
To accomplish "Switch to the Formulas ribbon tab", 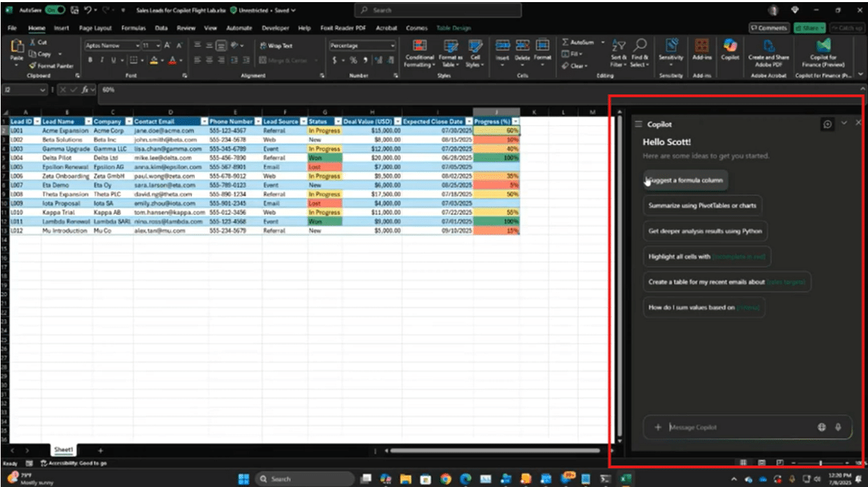I will (x=133, y=29).
